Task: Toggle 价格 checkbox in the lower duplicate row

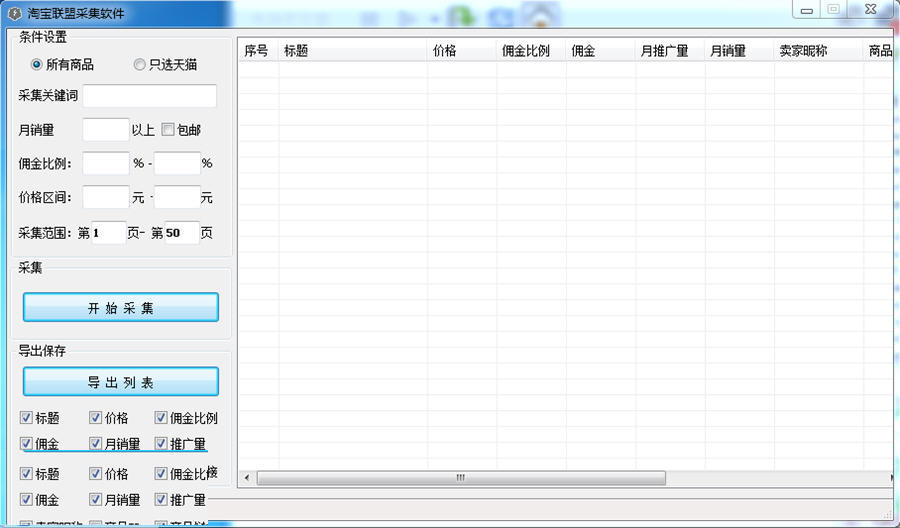Action: click(x=96, y=473)
